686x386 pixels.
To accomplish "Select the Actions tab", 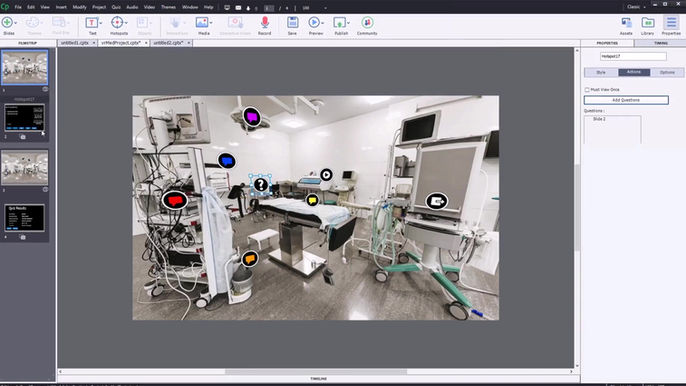I will pyautogui.click(x=634, y=72).
